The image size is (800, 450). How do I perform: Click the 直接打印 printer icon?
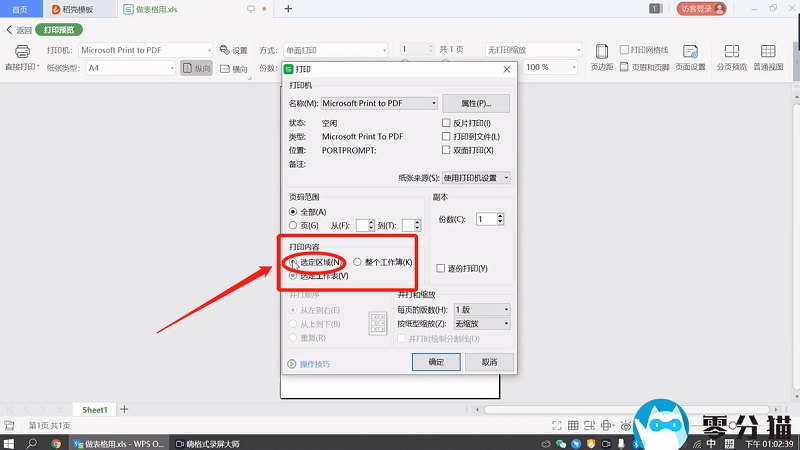22,51
